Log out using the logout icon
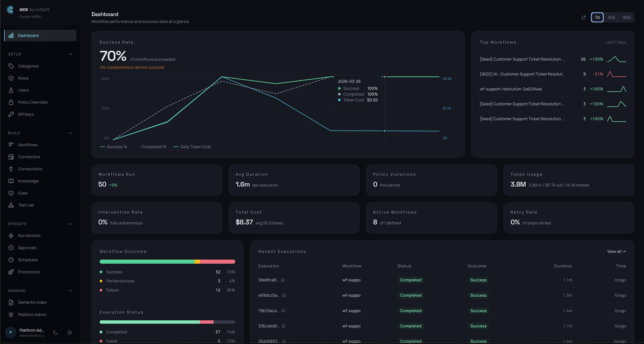Viewport: 644px width, 344px height. (x=69, y=332)
